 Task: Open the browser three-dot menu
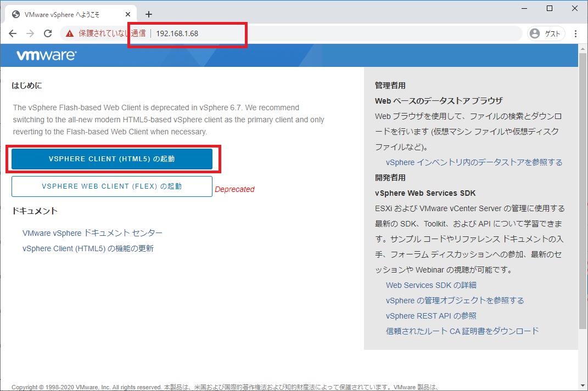[575, 33]
